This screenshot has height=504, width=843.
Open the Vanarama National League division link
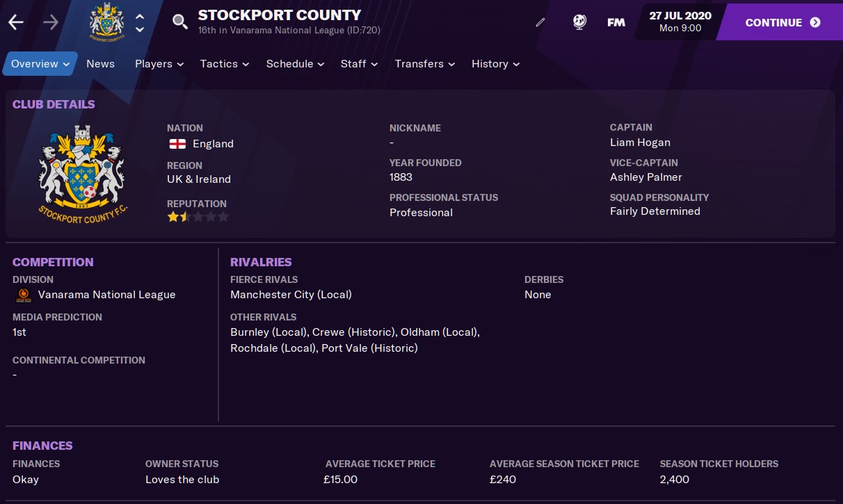point(106,295)
